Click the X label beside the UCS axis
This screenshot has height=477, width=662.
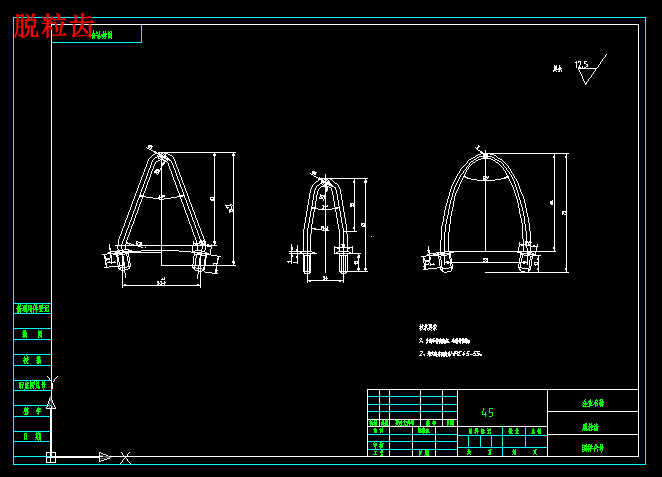click(125, 458)
